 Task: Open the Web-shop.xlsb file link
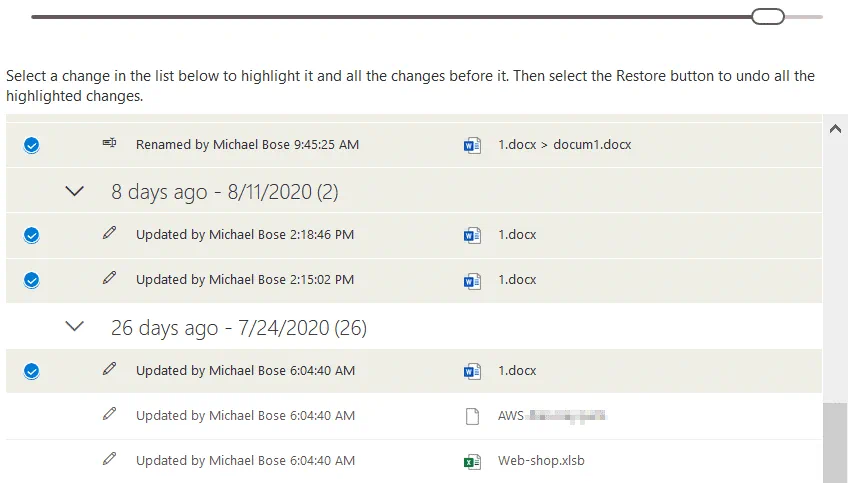point(541,461)
